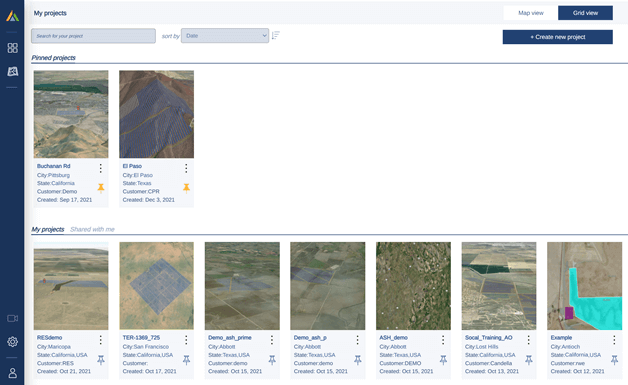The height and width of the screenshot is (385, 628).
Task: Open the Example project thumbnail image
Action: (585, 286)
